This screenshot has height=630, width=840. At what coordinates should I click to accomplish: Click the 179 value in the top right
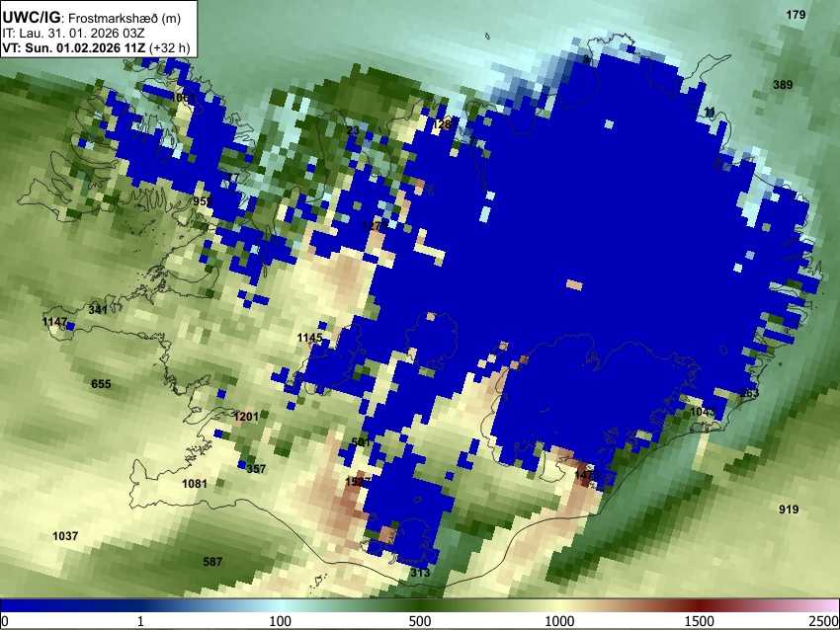tap(796, 15)
